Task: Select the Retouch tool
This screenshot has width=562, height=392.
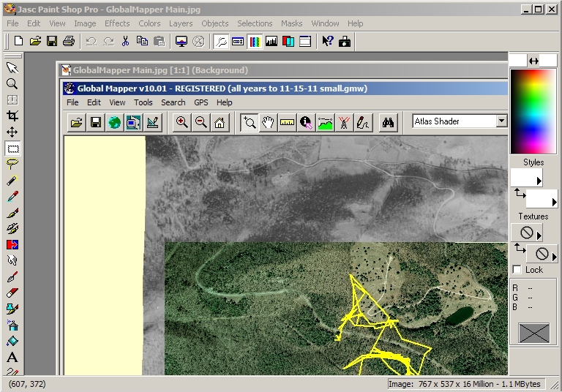Action: click(12, 260)
